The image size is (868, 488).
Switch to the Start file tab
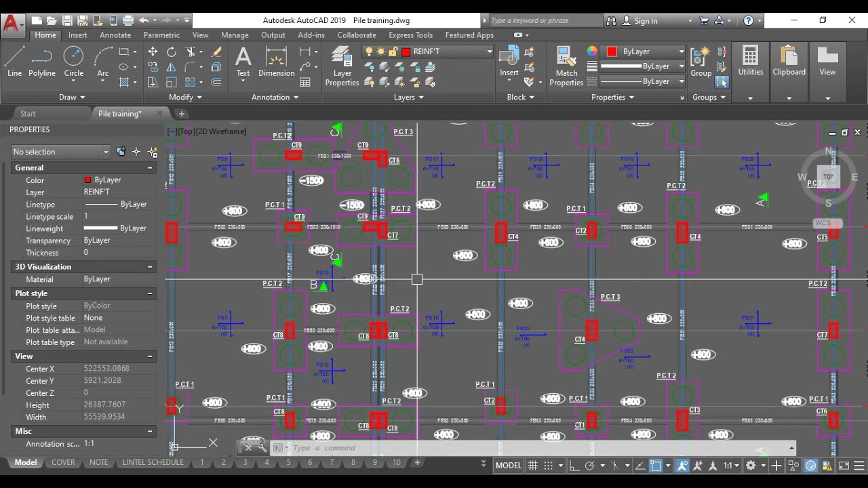(28, 114)
